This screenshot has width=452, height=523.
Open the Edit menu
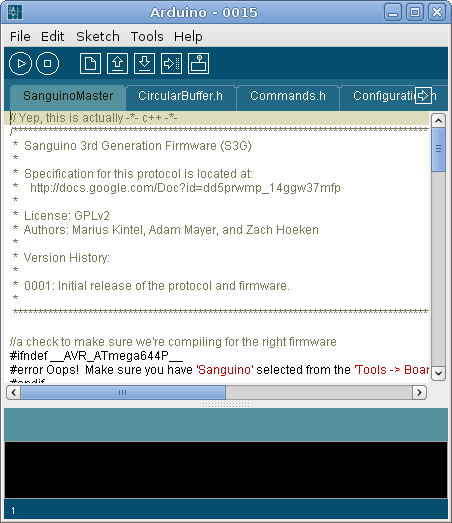point(52,36)
